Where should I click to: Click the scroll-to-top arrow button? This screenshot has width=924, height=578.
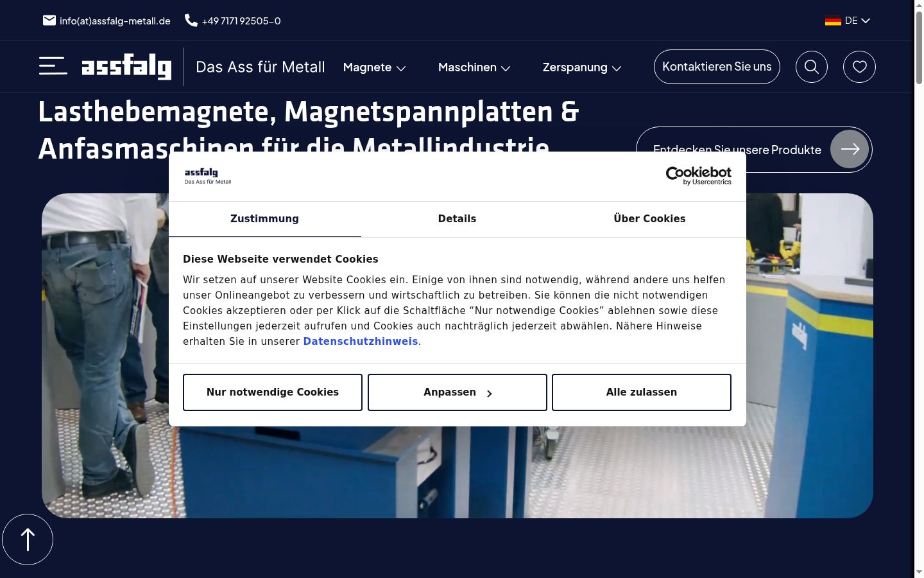[28, 539]
